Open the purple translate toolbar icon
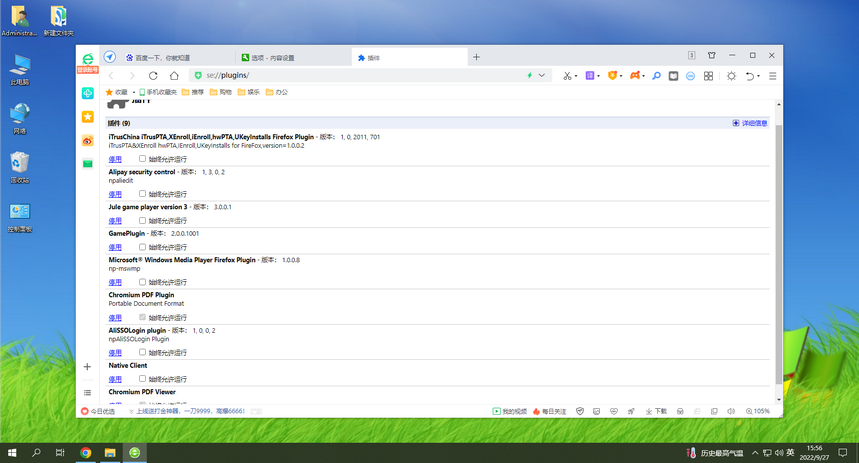 [x=590, y=76]
